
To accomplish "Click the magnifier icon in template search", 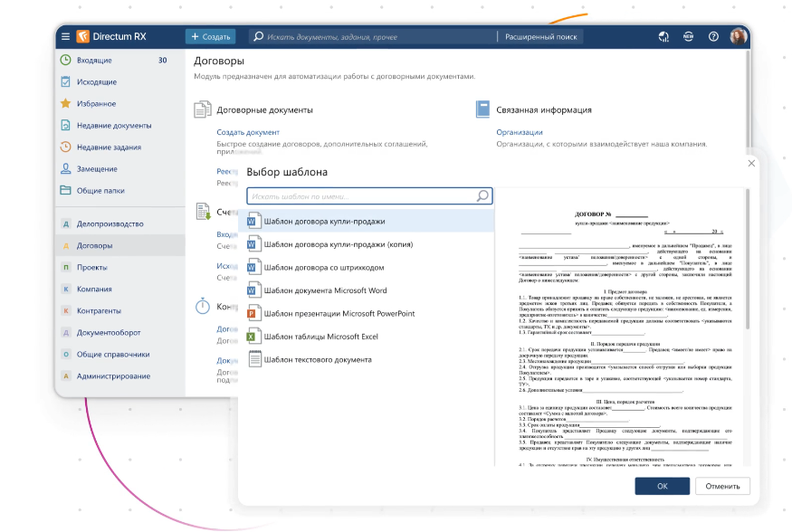I will (x=483, y=195).
